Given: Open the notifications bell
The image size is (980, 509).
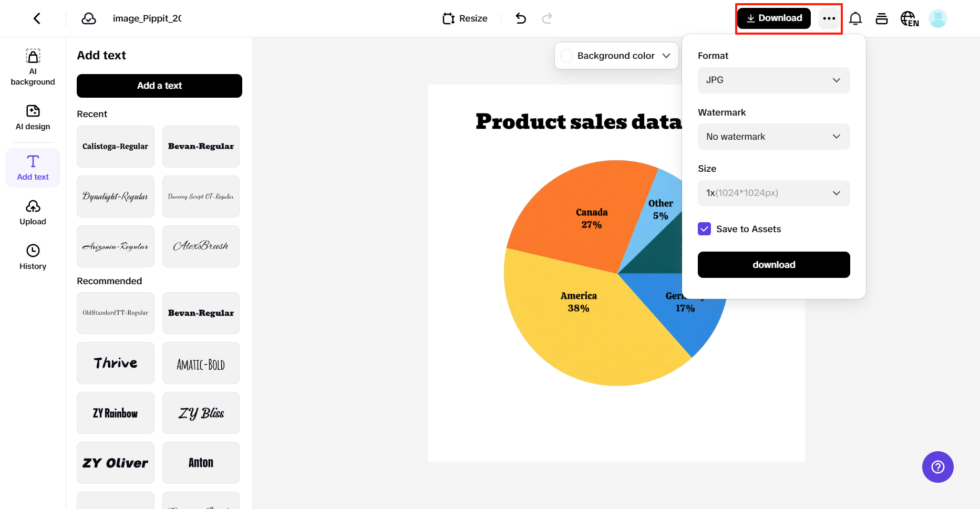Looking at the screenshot, I should (x=855, y=19).
